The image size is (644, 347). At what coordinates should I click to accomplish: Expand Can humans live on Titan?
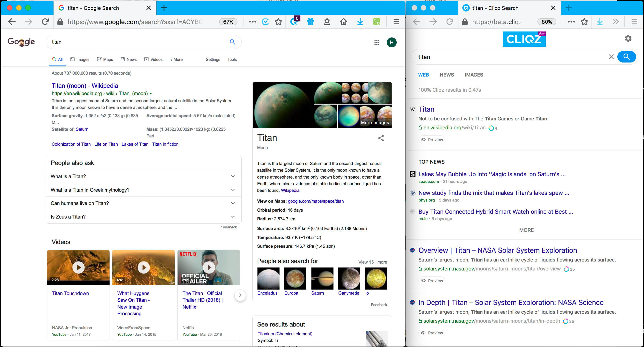coord(144,203)
